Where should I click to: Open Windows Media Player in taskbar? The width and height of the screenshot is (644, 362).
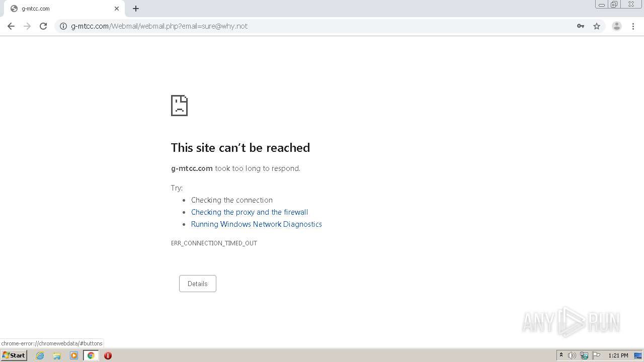coord(74,355)
